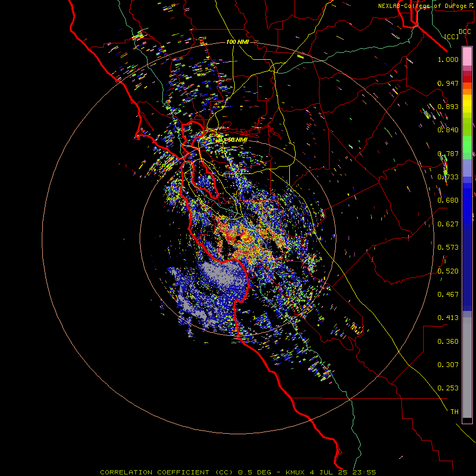476x476 pixels.
Task: Click the 0.893 scale value
Action: (448, 106)
